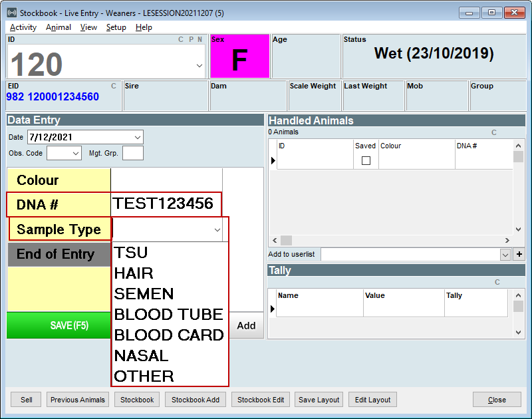Click the Stockbook Edit button
The height and width of the screenshot is (419, 532).
click(261, 400)
